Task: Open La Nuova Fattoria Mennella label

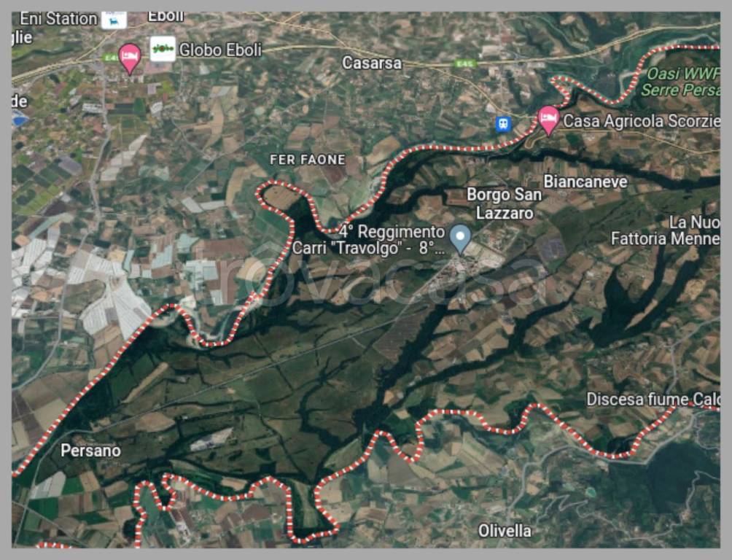Action: 666,230
